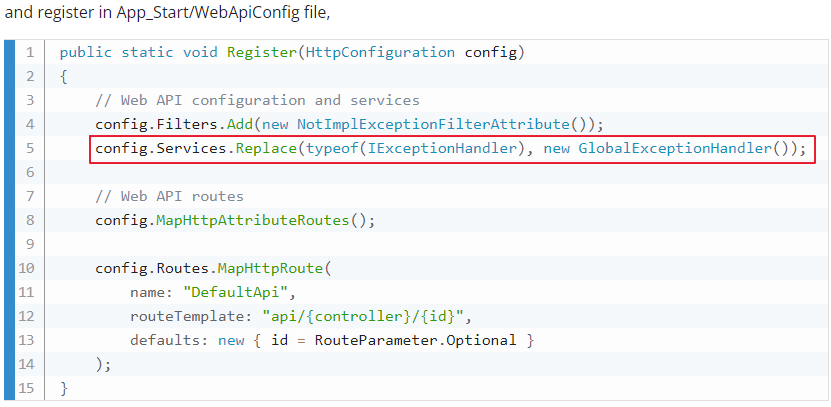
Task: Click line number 10 in the gutter
Action: tap(26, 268)
